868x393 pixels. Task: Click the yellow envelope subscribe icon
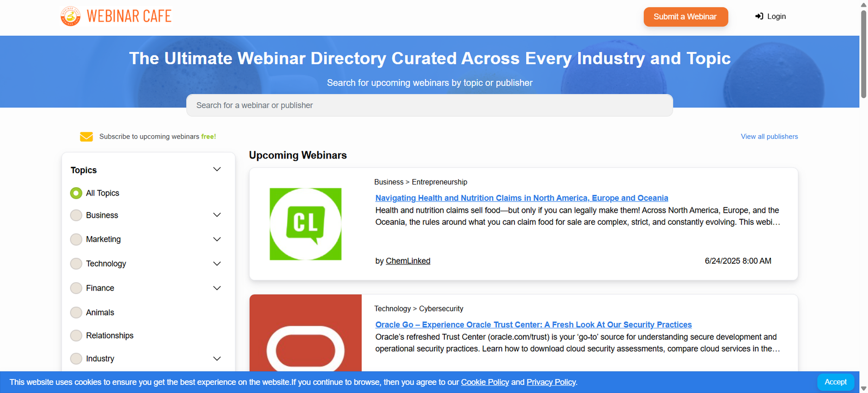(x=86, y=137)
